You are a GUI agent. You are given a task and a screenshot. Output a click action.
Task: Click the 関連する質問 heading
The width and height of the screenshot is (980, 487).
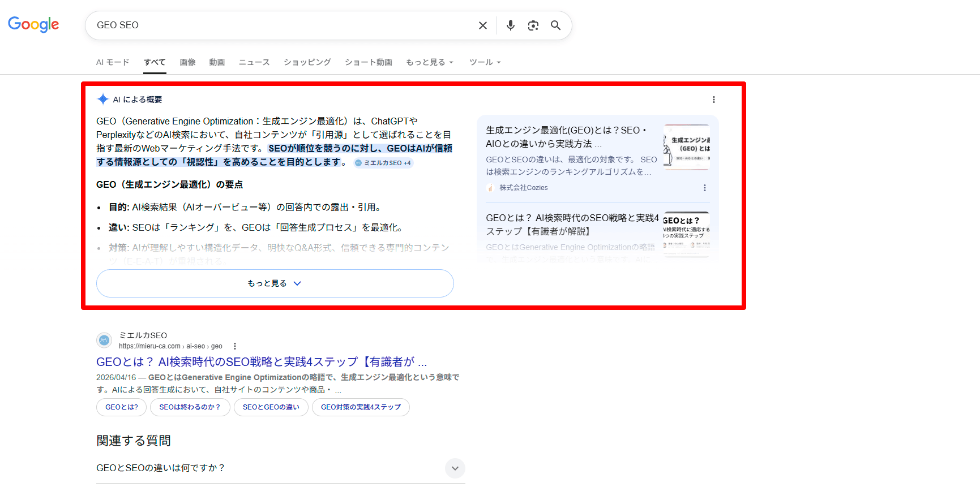[x=134, y=441]
